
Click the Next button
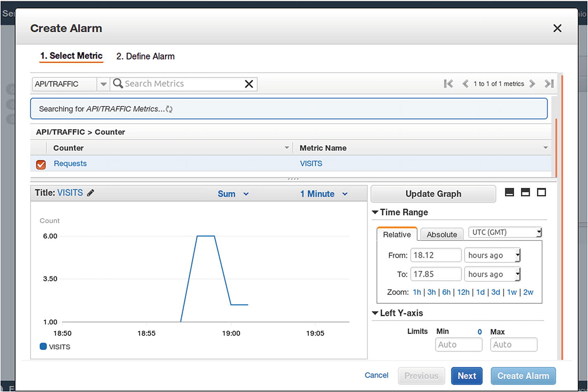pos(466,376)
